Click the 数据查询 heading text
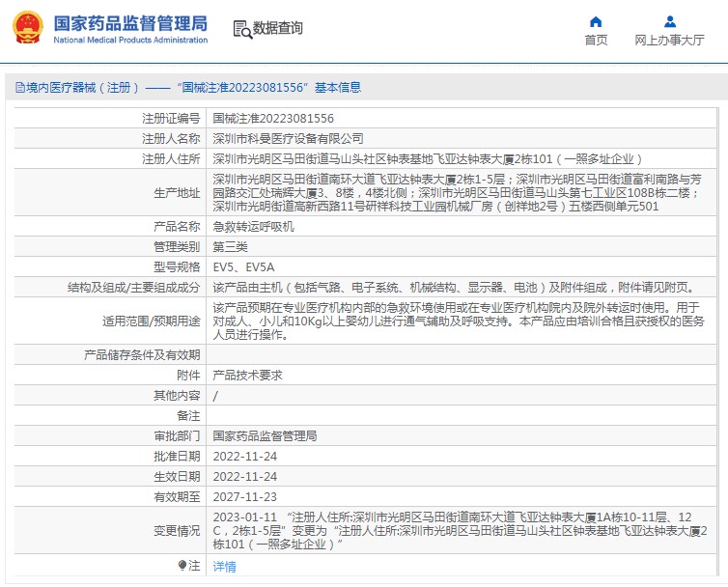Screen dimensions: 728x587 tap(277, 28)
